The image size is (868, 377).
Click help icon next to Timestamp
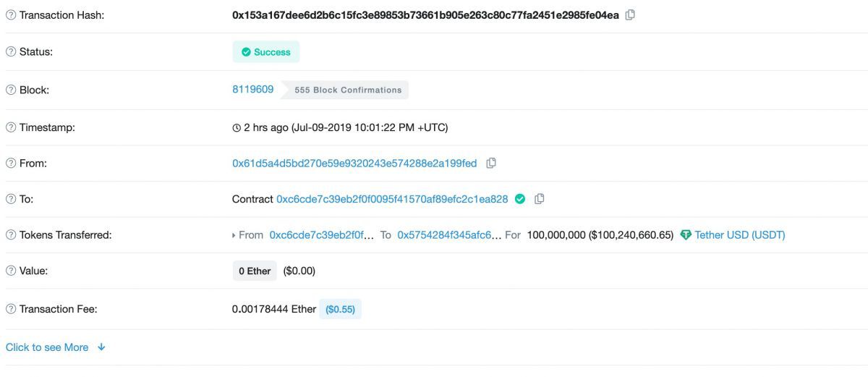(11, 127)
